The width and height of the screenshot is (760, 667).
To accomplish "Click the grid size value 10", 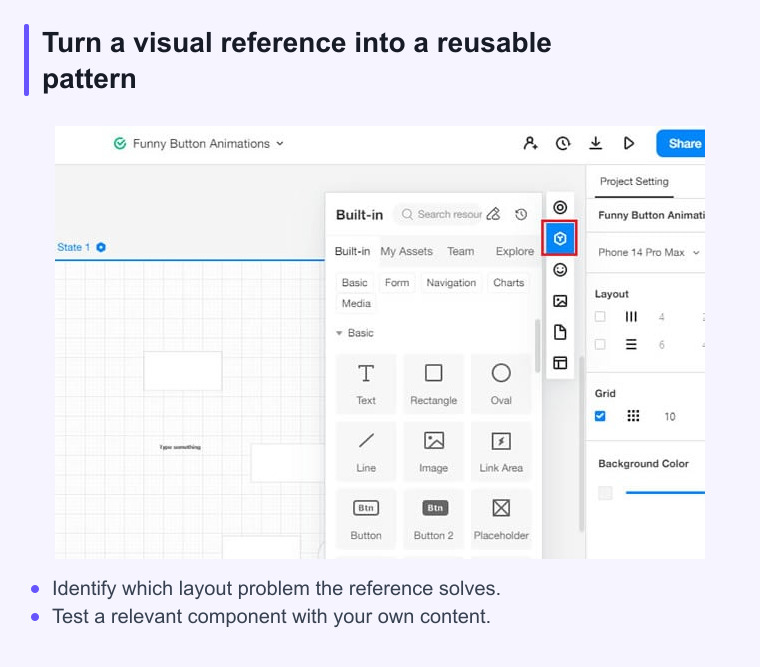I will tap(669, 416).
